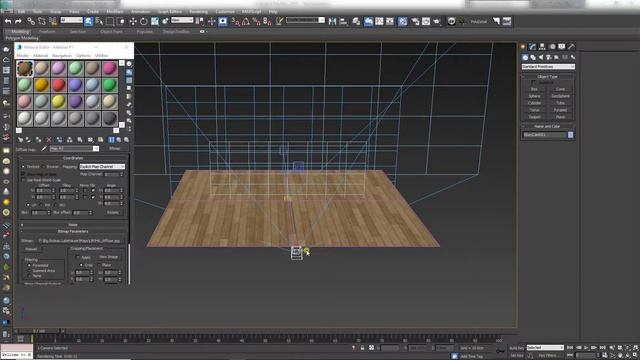This screenshot has width=640, height=360.
Task: Open the Standard Primitives dropdown
Action: [x=548, y=67]
